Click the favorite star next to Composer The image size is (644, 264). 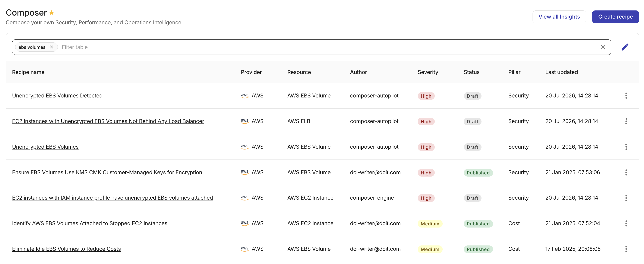(51, 13)
